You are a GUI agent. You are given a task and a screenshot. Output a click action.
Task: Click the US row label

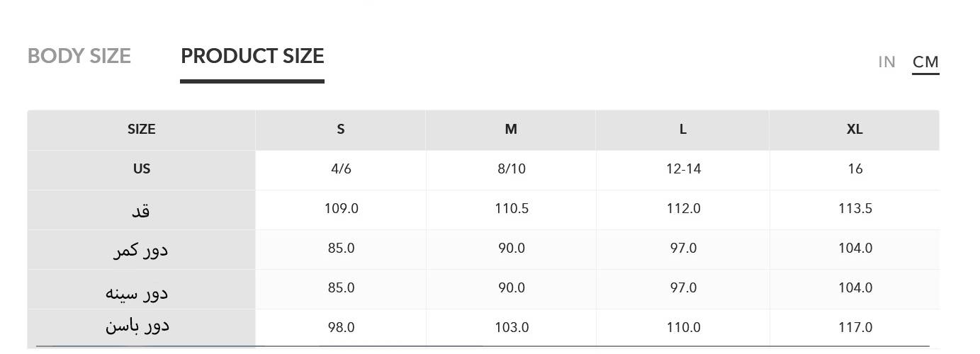(x=142, y=169)
